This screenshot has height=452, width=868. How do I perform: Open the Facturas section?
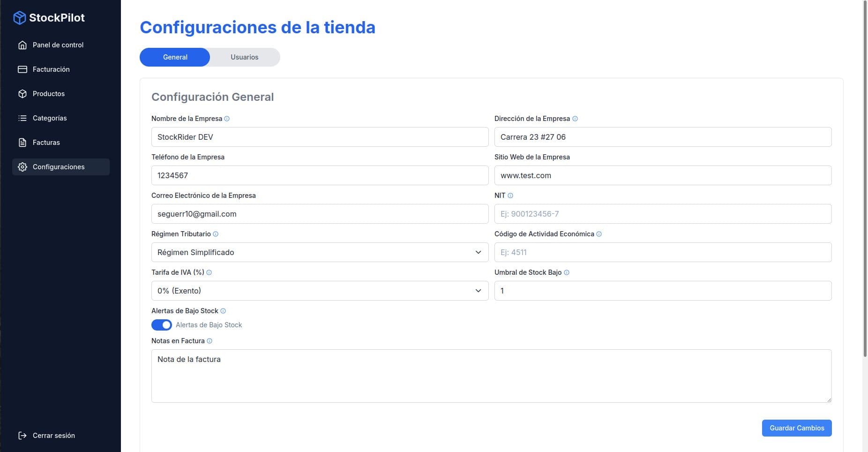[45, 142]
